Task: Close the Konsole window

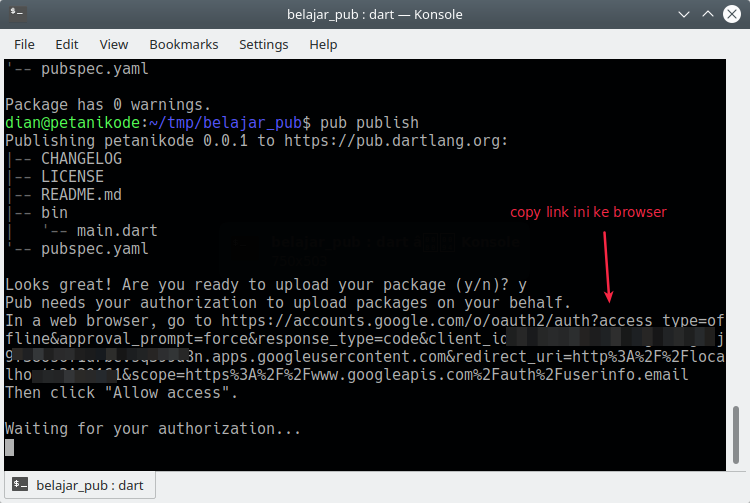Action: [x=733, y=15]
